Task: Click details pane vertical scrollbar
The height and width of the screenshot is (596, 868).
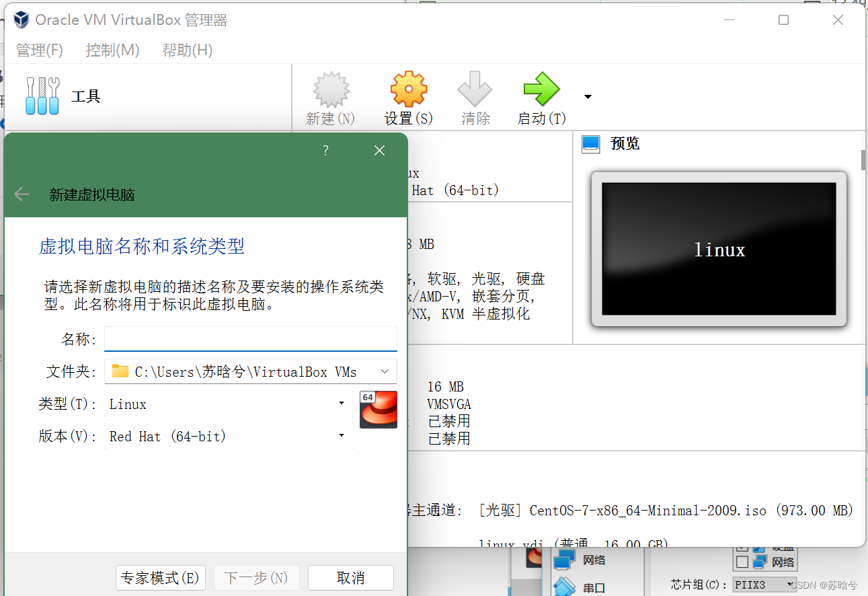Action: click(863, 159)
